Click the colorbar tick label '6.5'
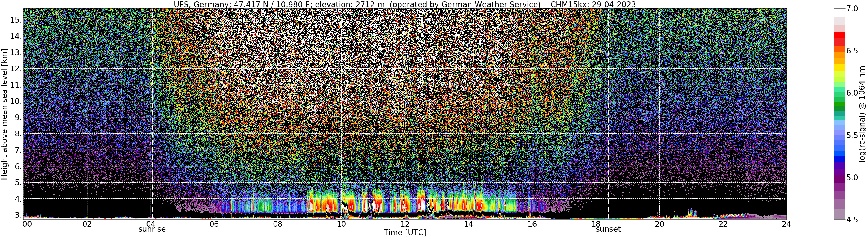This screenshot has height=238, width=868. point(852,51)
